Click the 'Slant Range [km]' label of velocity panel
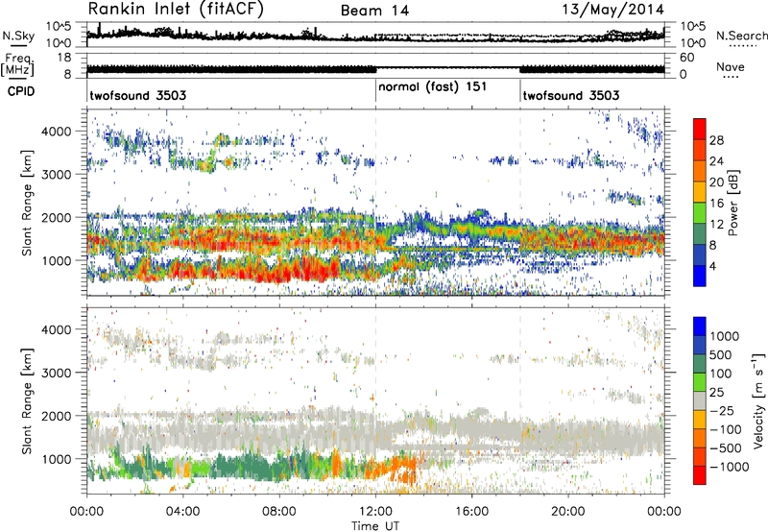This screenshot has height=532, width=768. click(x=27, y=400)
